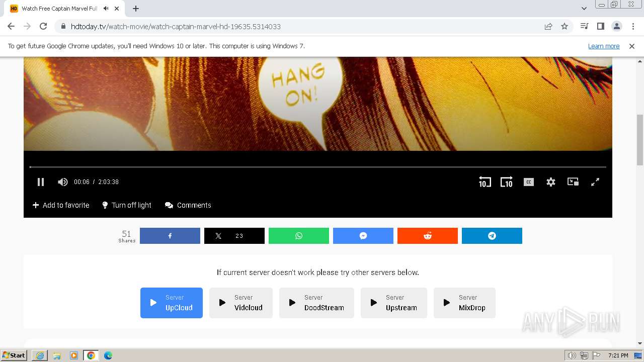Open Chrome profile avatar

[x=616, y=26]
